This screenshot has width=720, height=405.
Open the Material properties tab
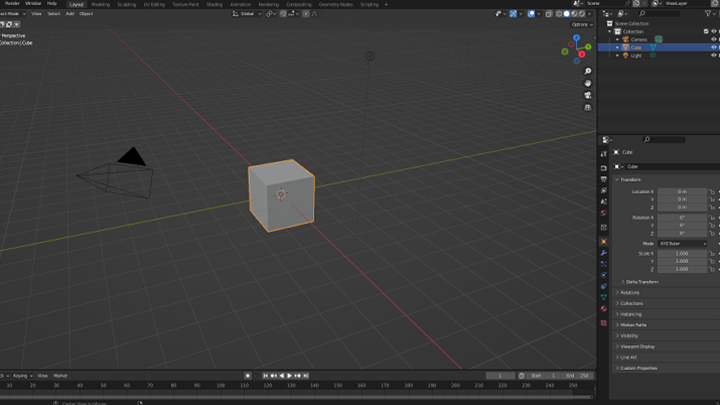(x=603, y=309)
